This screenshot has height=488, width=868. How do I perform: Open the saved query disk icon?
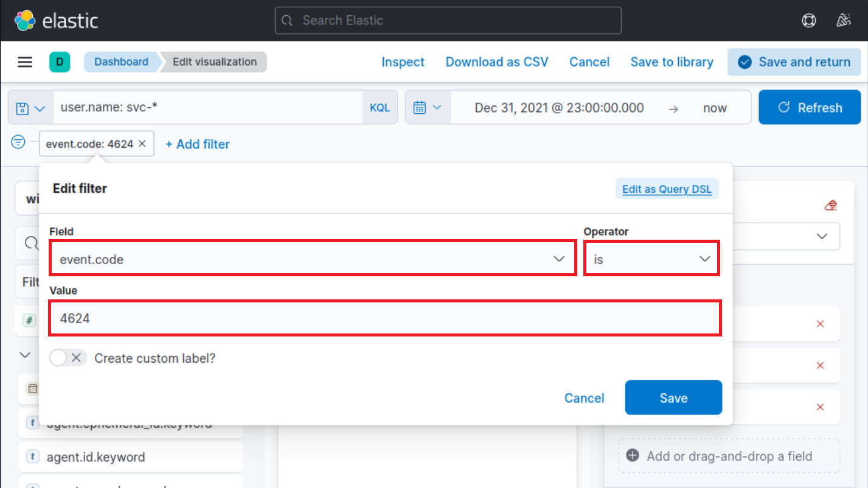pos(23,107)
